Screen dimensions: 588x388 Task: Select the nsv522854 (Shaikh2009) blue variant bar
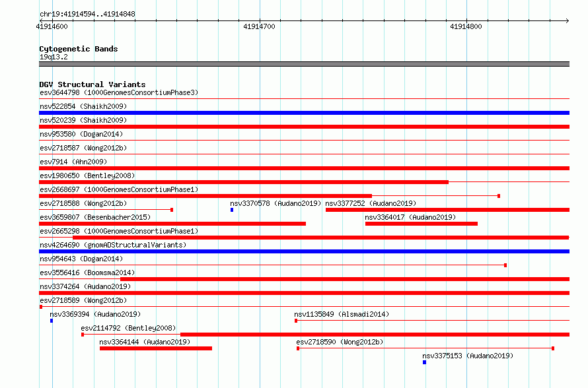304,113
